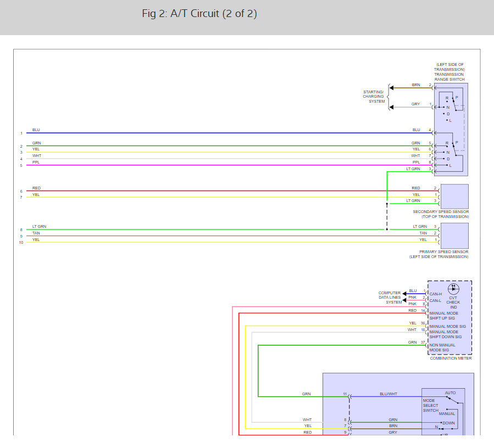The width and height of the screenshot is (494, 448).
Task: Click the "TAN" label at left wire end
Action: 36,233
